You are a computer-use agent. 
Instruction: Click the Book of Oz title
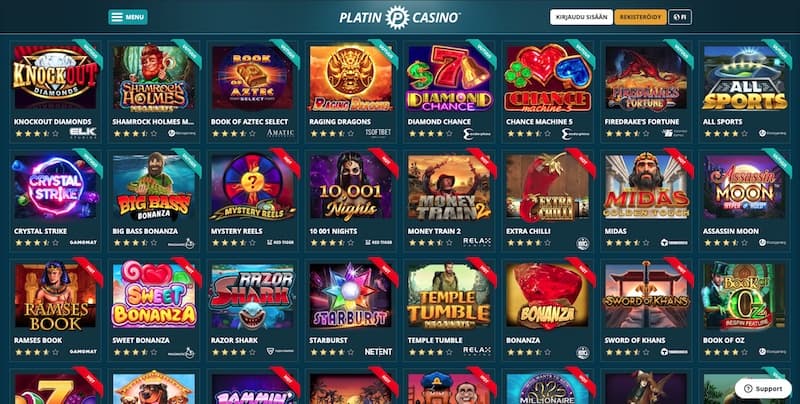click(x=722, y=340)
